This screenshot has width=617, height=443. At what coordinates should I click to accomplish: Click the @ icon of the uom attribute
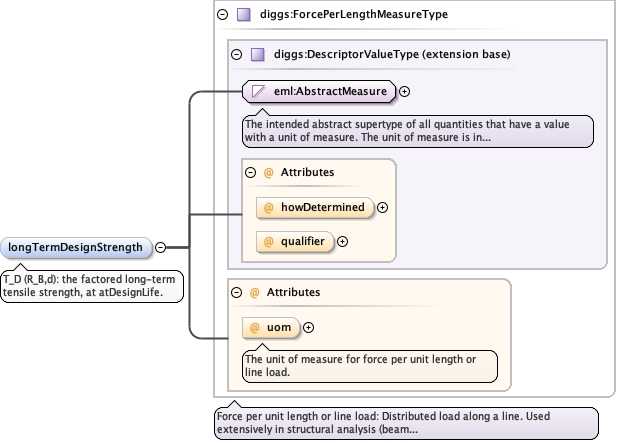pyautogui.click(x=255, y=327)
